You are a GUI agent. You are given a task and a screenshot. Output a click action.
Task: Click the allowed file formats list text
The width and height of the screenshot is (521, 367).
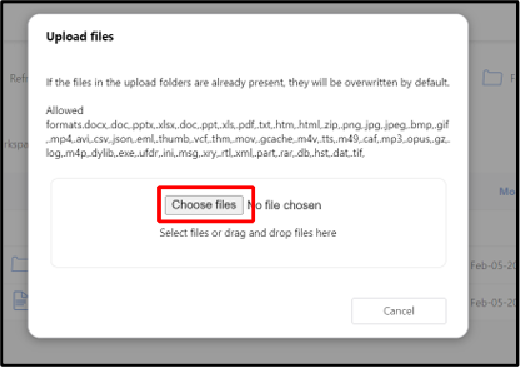pyautogui.click(x=248, y=139)
